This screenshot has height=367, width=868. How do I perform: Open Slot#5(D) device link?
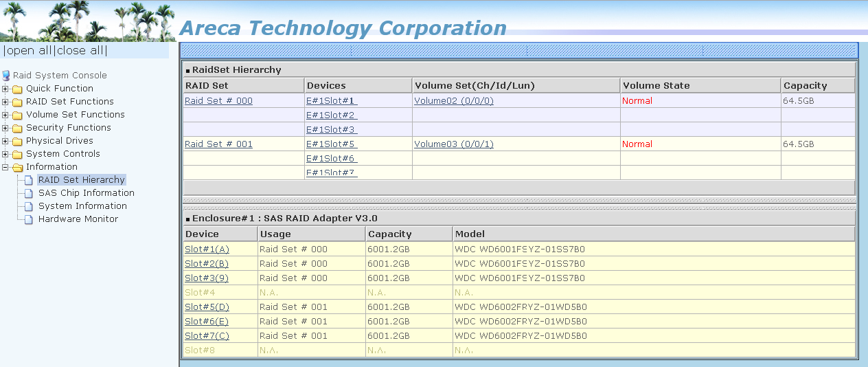tap(207, 307)
